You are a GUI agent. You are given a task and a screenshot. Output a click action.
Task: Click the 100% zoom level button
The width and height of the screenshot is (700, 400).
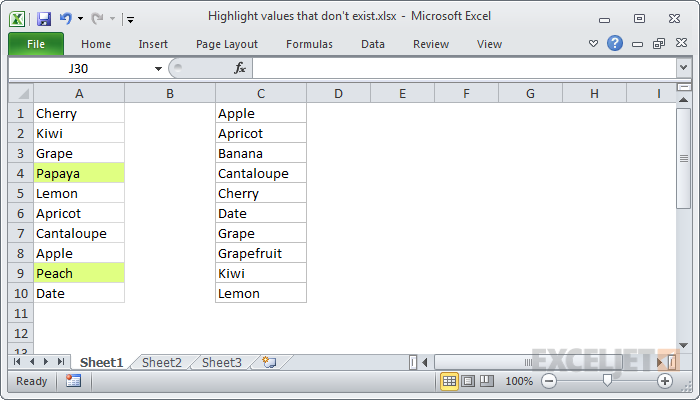tap(519, 381)
